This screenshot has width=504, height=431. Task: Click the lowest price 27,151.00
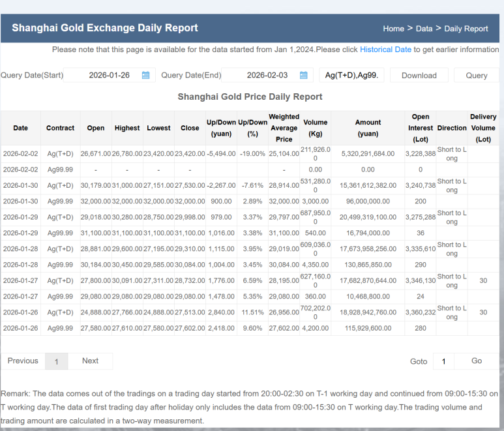158,185
